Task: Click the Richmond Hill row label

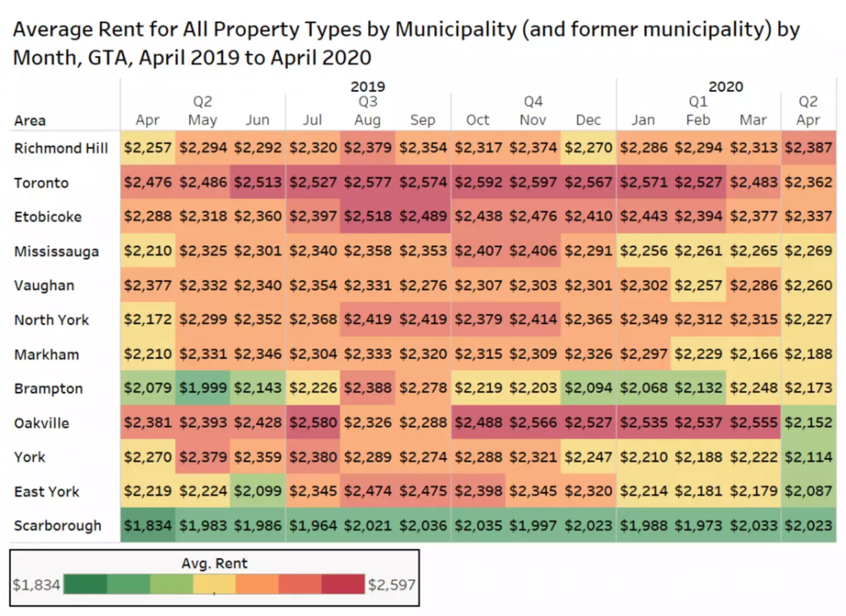Action: click(61, 148)
